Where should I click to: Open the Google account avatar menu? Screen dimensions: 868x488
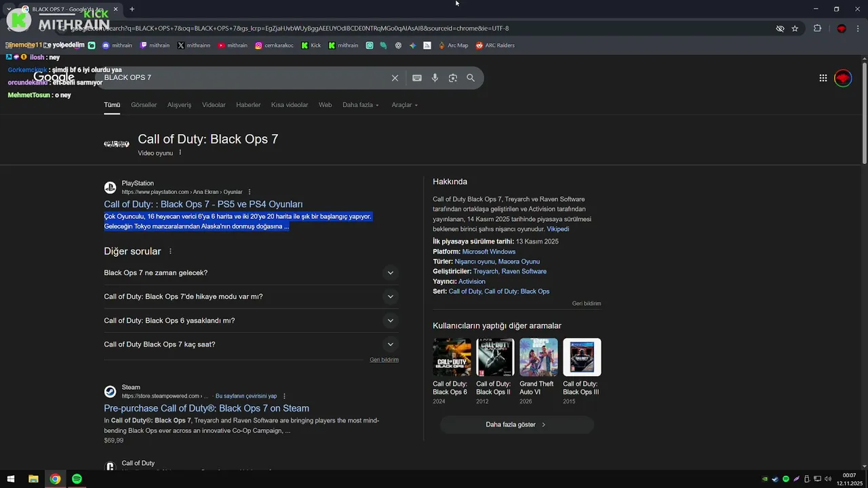tap(843, 78)
